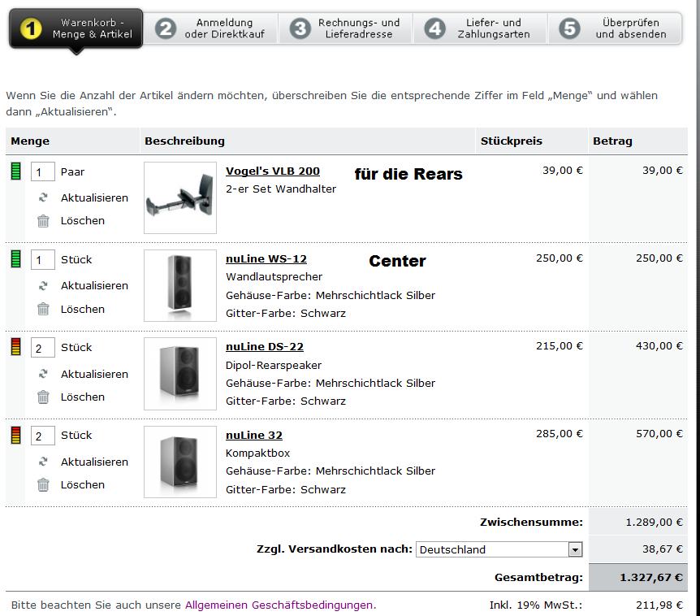Open Allgemeinen Geschäftsbedingungen link
The image size is (700, 616).
(x=279, y=605)
